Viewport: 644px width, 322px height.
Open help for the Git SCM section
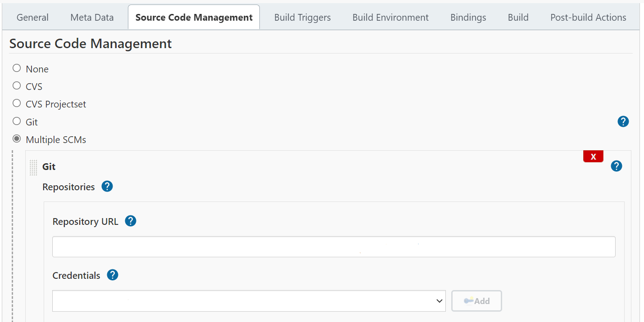(616, 166)
